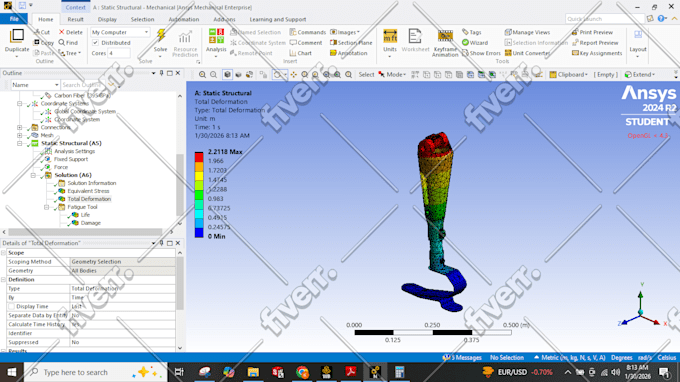Select Total Deformation in the tree

pos(89,199)
